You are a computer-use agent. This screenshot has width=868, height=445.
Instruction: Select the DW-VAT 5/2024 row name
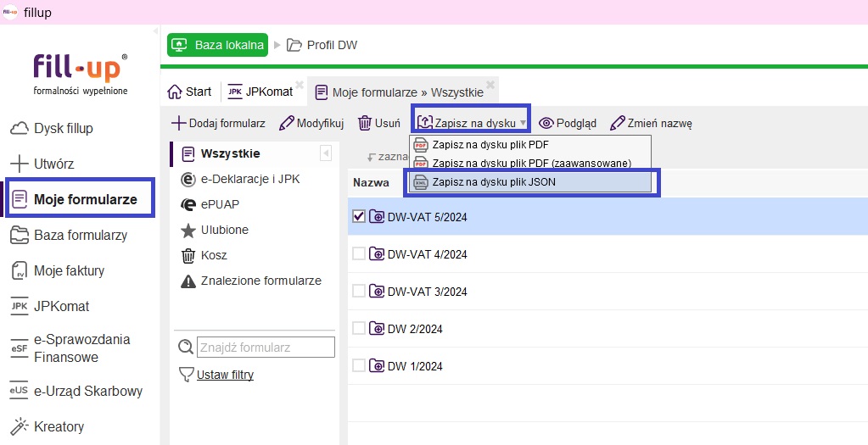pyautogui.click(x=428, y=217)
